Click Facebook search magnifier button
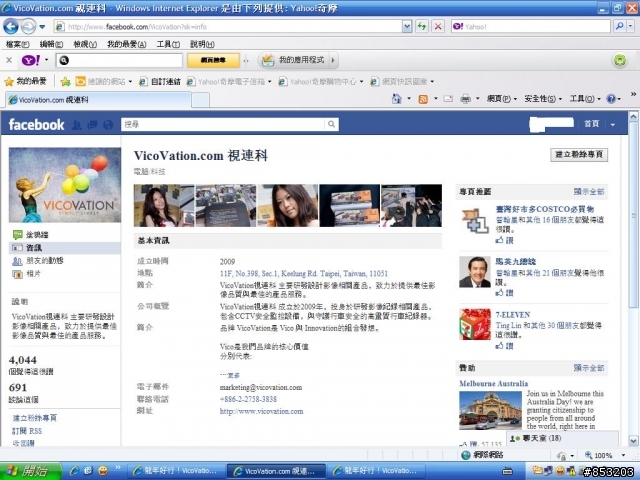The image size is (640, 480). [331, 124]
